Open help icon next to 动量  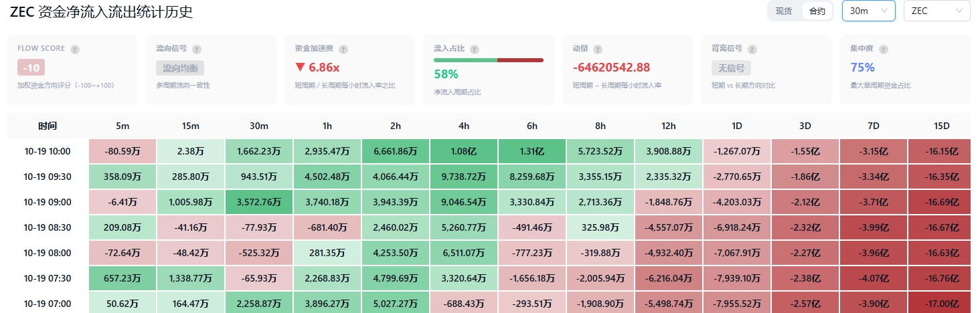(x=598, y=49)
